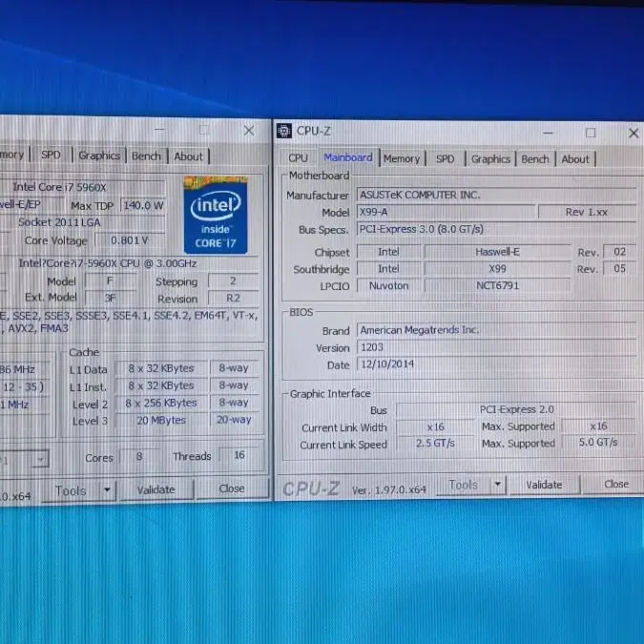The image size is (644, 644).
Task: Click Validate button in left CPU-Z window
Action: 156,489
